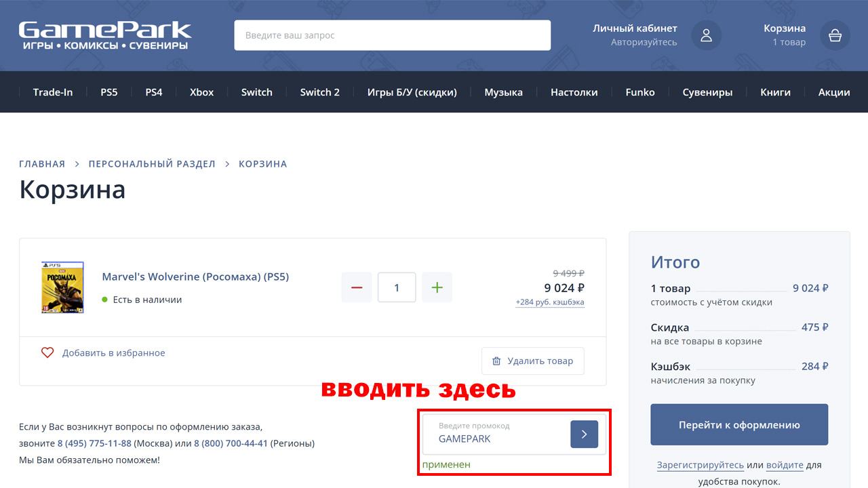Click regions phone 8 (800) 700-44-41
The height and width of the screenshot is (488, 868).
coord(231,444)
